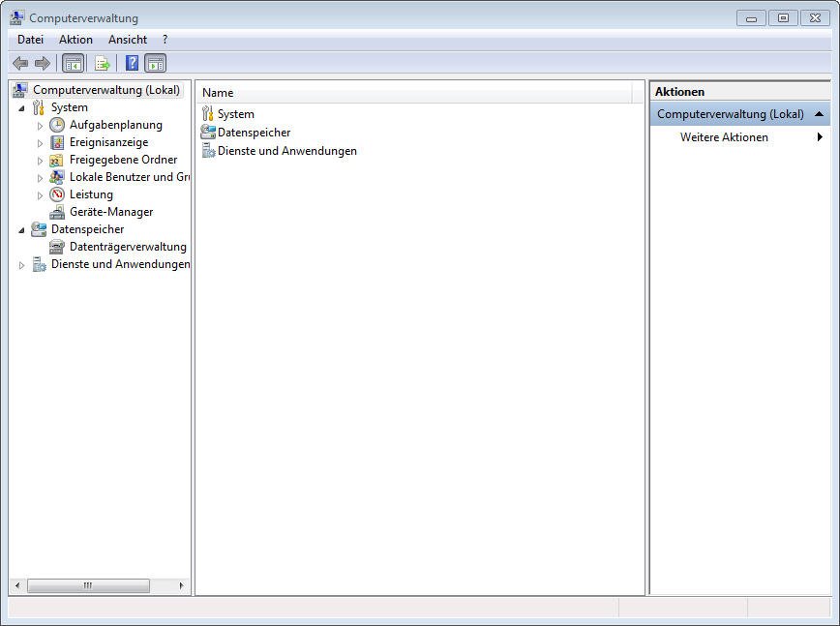840x626 pixels.
Task: Open the Datei menu
Action: click(30, 40)
